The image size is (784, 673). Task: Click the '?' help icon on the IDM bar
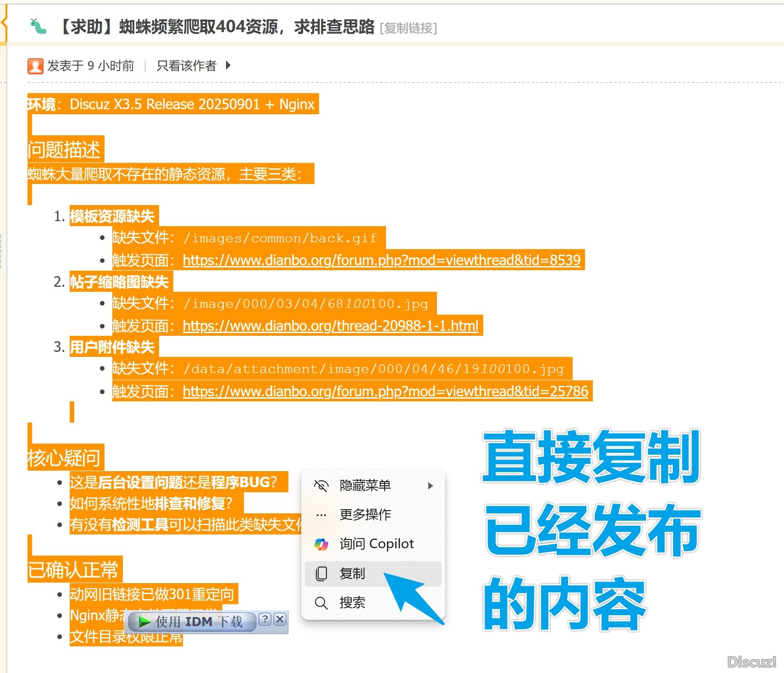265,620
